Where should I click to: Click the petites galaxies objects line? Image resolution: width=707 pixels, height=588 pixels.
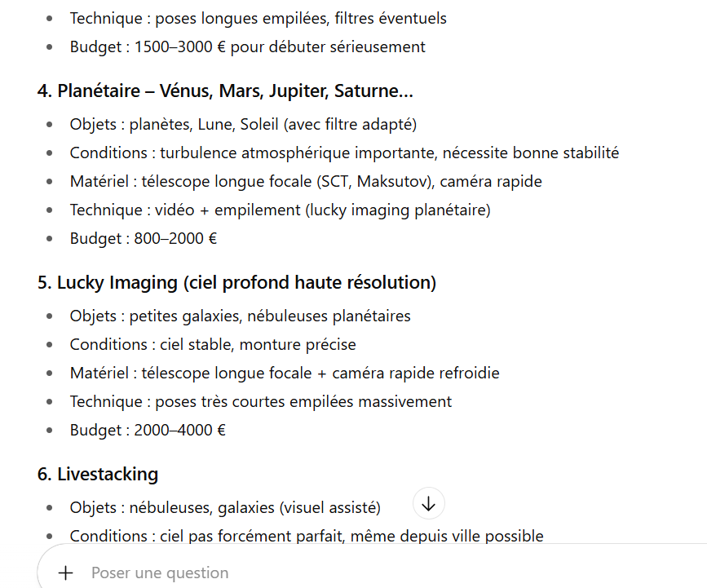(x=240, y=316)
